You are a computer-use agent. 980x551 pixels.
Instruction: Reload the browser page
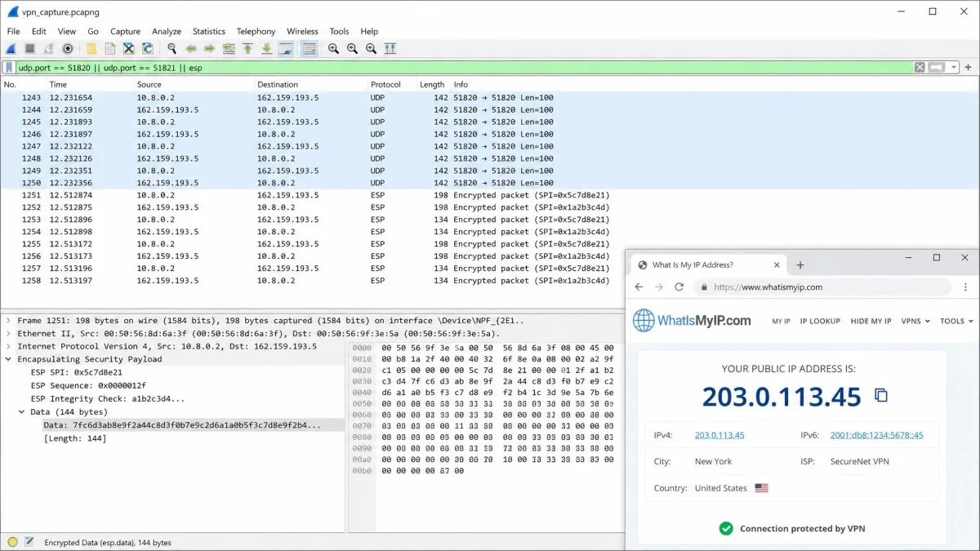[x=679, y=287]
